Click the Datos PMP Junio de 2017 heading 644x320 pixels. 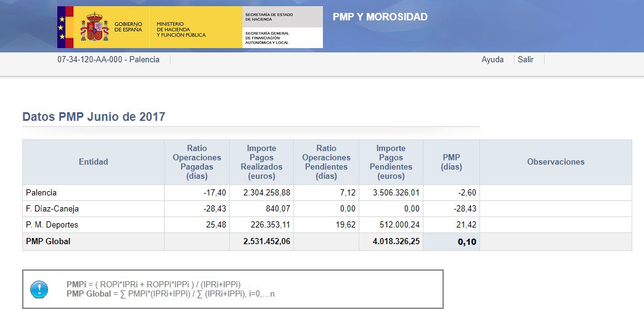[94, 117]
